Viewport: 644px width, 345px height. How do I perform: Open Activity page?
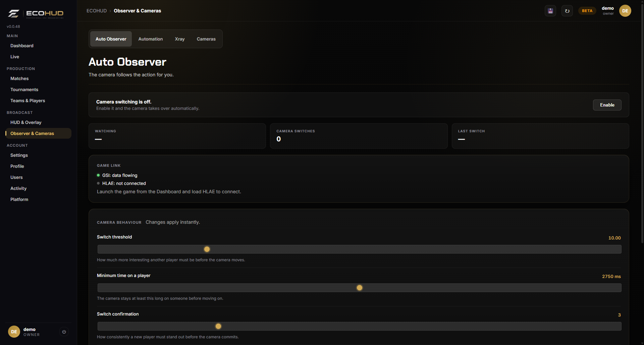[38, 188]
